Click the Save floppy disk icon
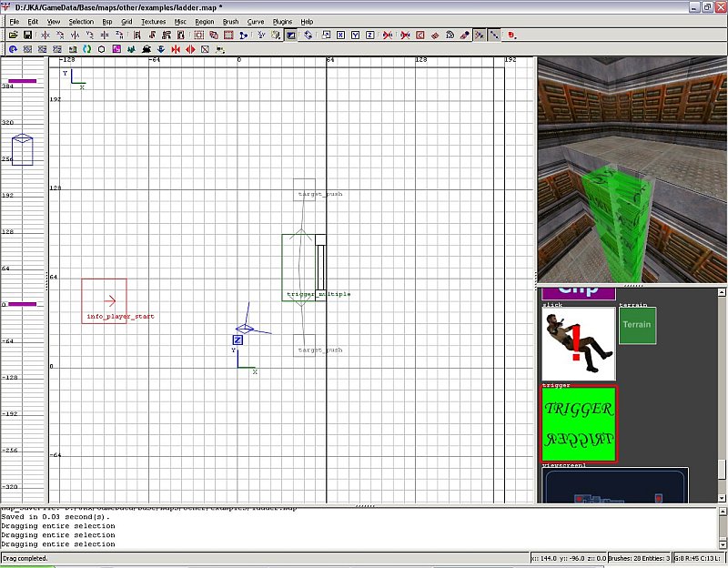 [28, 35]
